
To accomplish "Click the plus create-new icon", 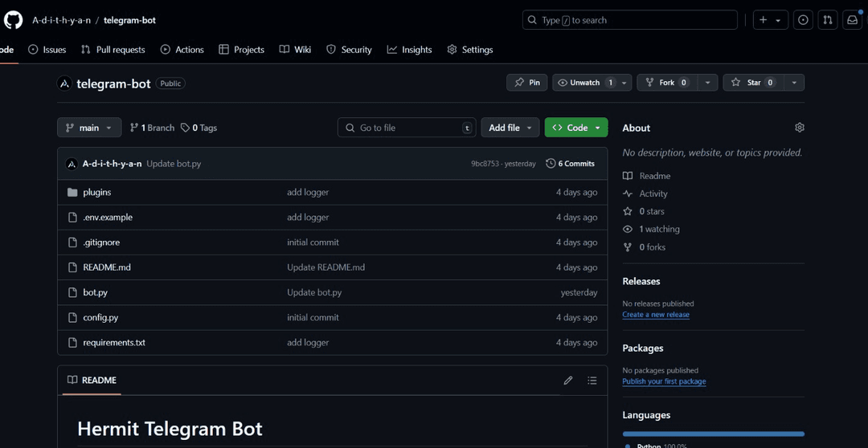I will pyautogui.click(x=763, y=20).
